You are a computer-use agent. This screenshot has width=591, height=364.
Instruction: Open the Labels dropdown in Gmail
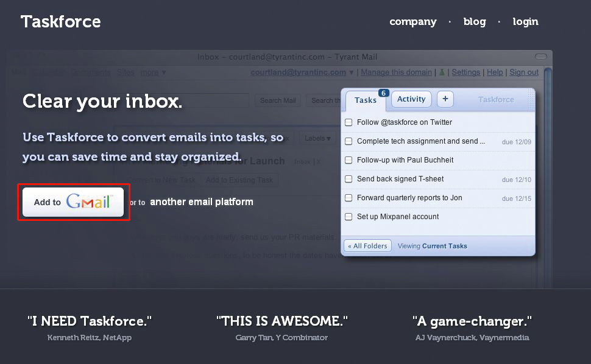pyautogui.click(x=317, y=138)
